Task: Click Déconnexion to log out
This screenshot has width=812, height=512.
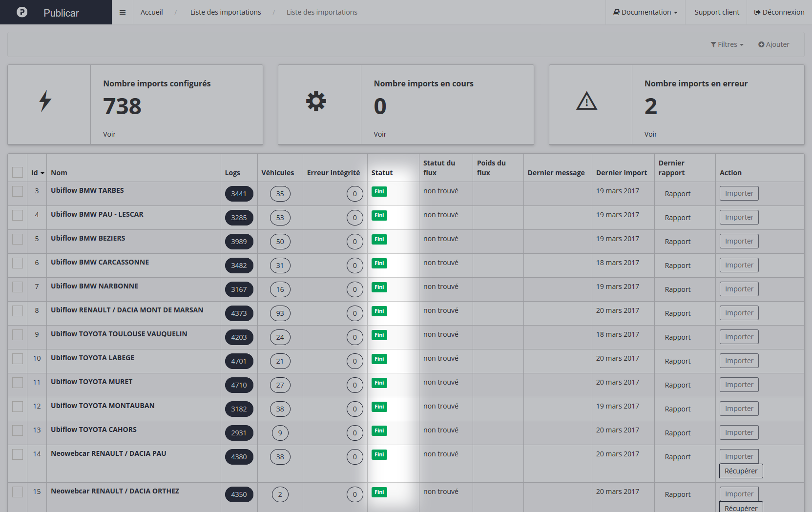Action: 779,12
